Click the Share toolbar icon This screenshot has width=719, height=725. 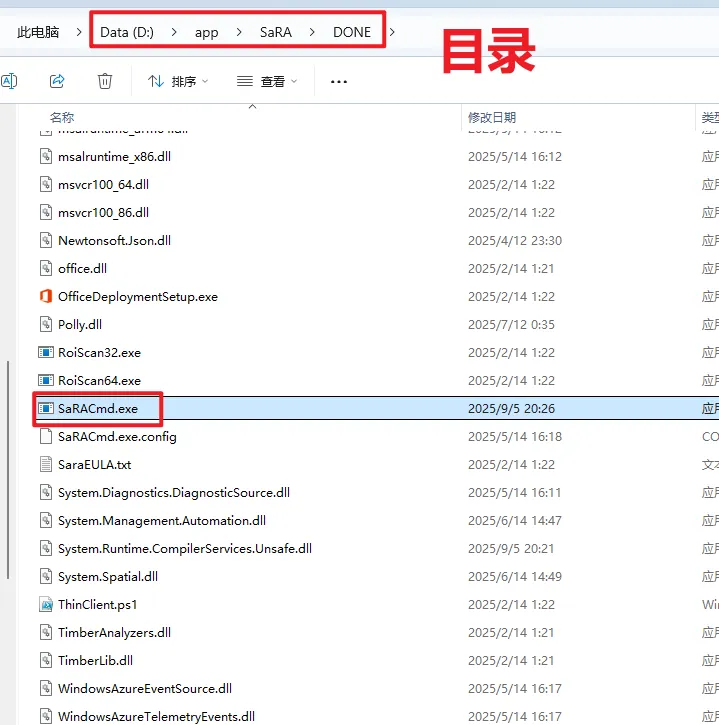[x=57, y=81]
